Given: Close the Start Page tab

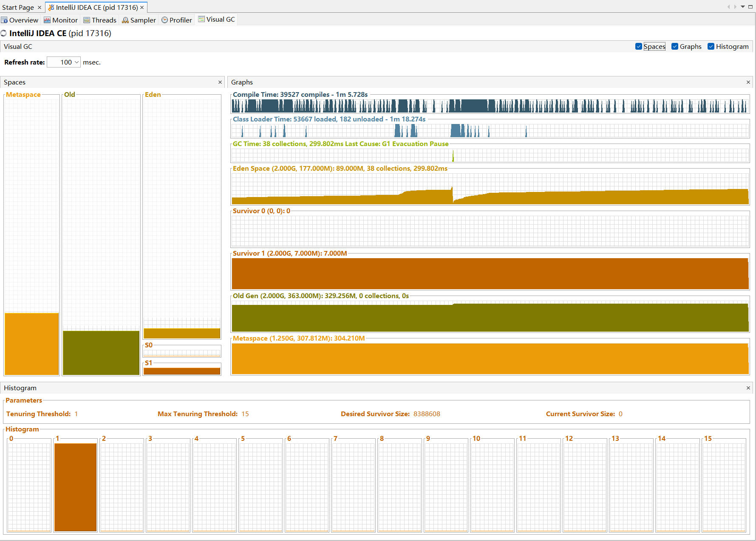Looking at the screenshot, I should [x=40, y=8].
